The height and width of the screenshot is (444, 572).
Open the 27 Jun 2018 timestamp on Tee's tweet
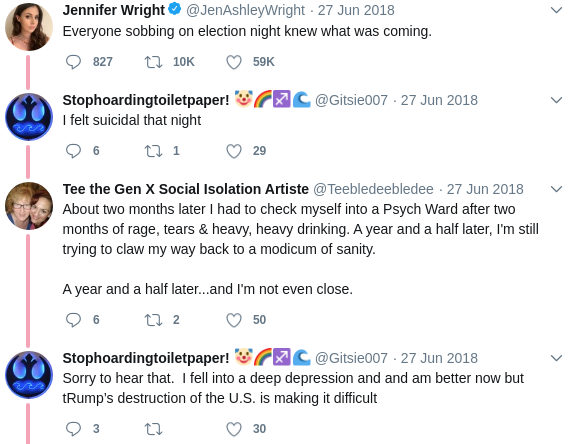coord(485,189)
